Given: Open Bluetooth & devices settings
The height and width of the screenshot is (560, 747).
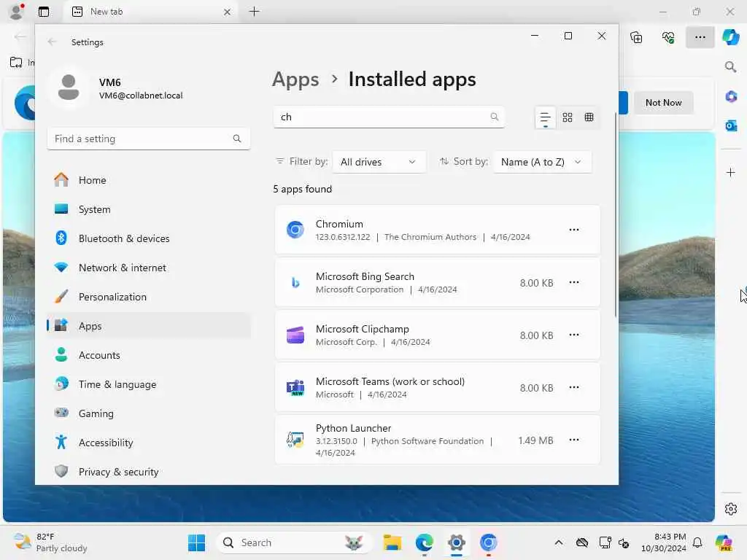Looking at the screenshot, I should click(x=149, y=238).
